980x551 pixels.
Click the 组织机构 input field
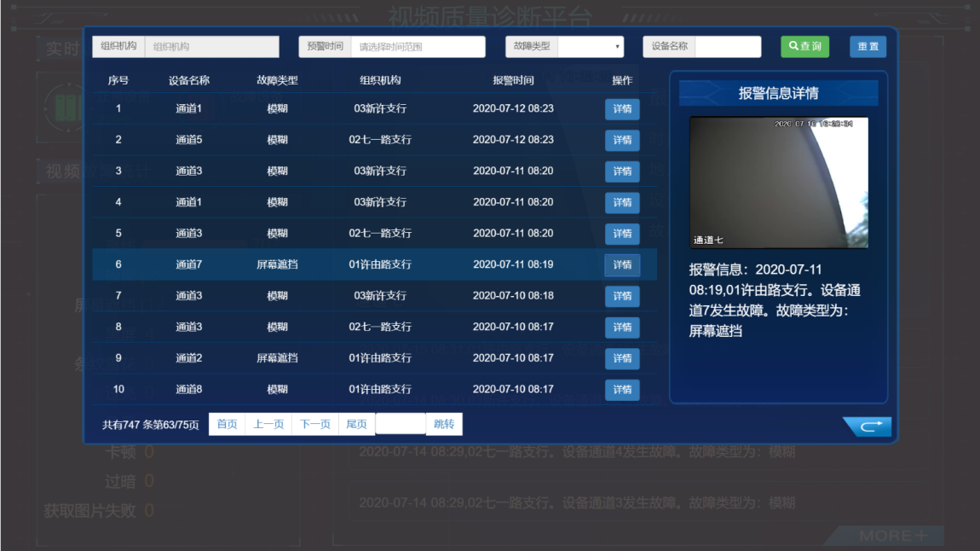point(211,47)
